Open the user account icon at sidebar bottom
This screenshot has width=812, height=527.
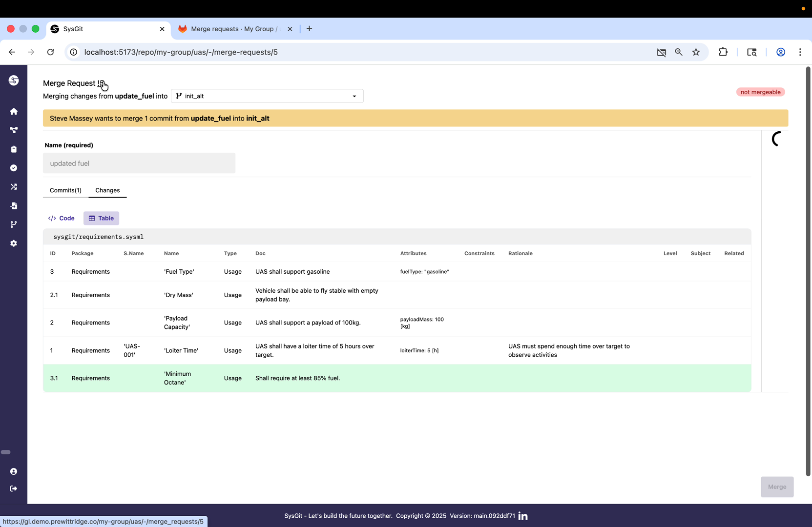point(14,471)
